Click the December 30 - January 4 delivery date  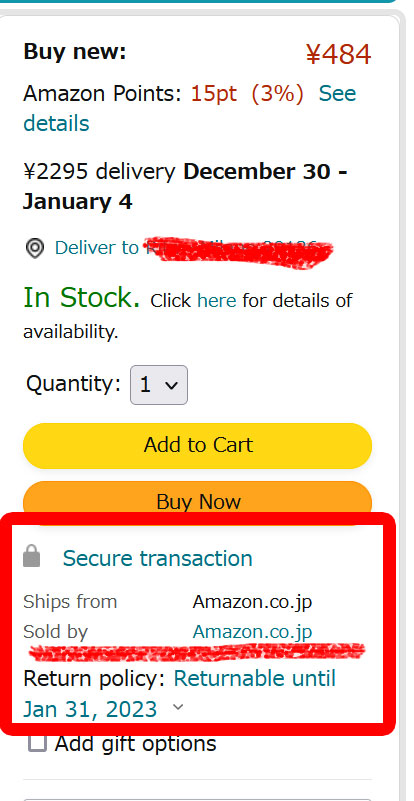[186, 186]
